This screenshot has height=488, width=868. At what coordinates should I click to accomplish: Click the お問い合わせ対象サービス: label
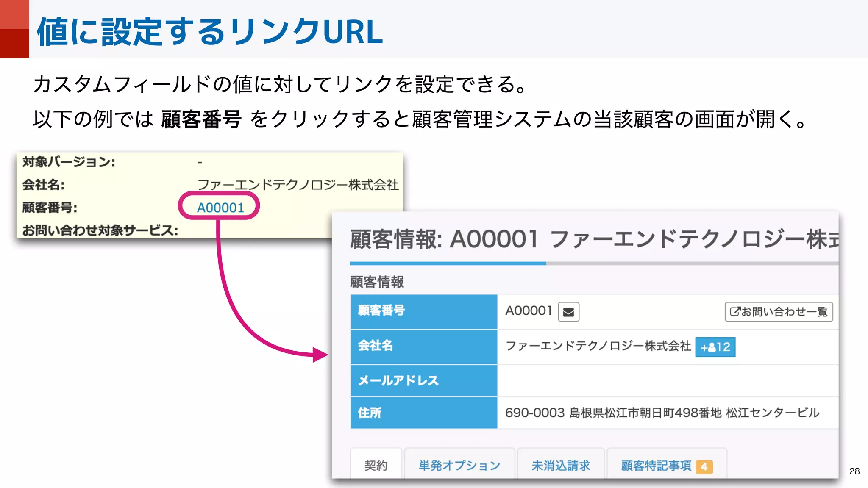tap(100, 230)
